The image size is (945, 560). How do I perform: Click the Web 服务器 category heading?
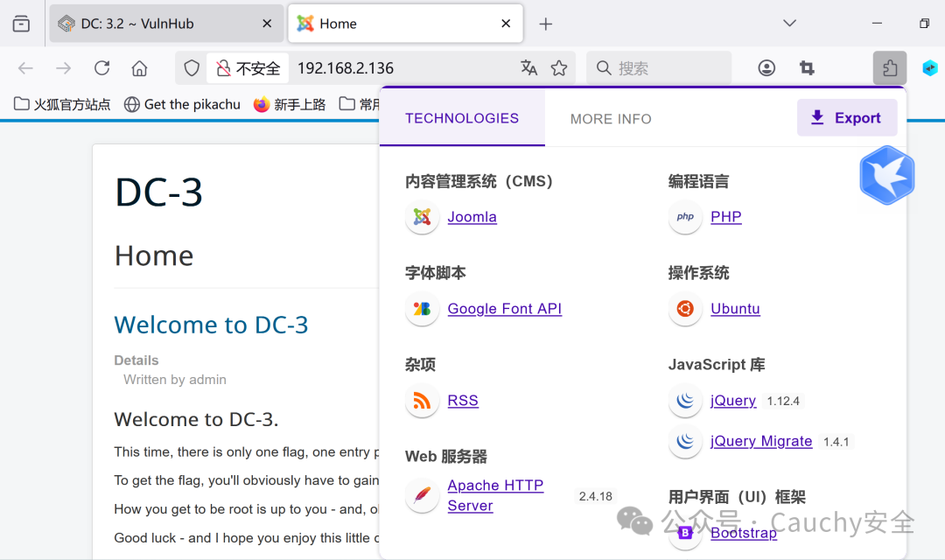click(446, 457)
